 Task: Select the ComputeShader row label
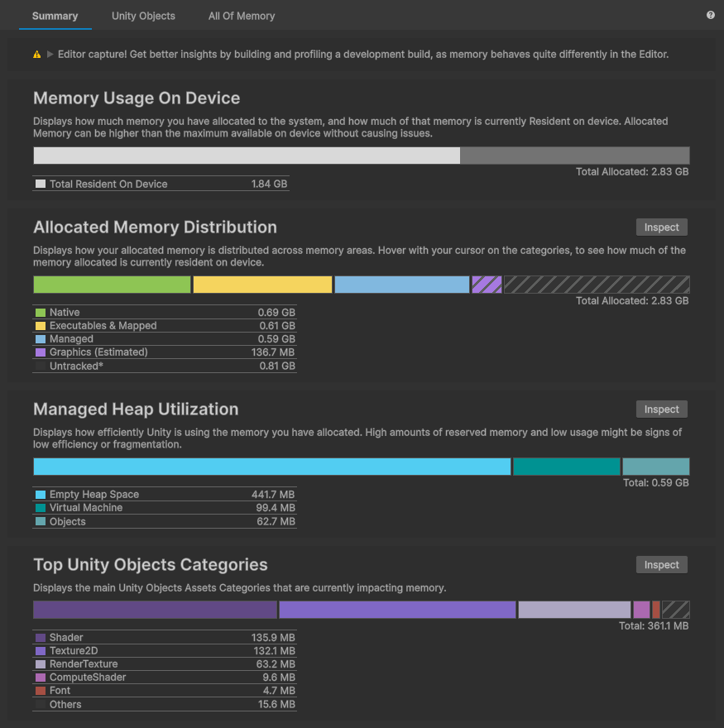[x=88, y=678]
